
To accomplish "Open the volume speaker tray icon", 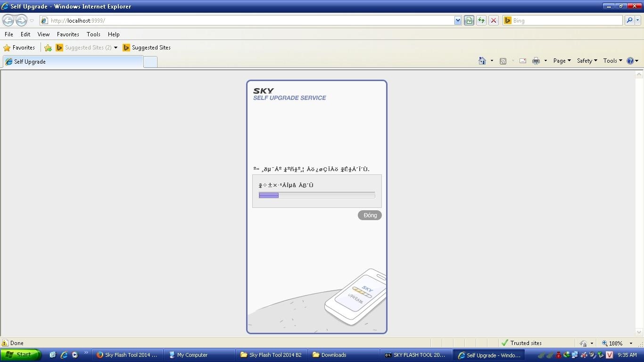I will [593, 355].
